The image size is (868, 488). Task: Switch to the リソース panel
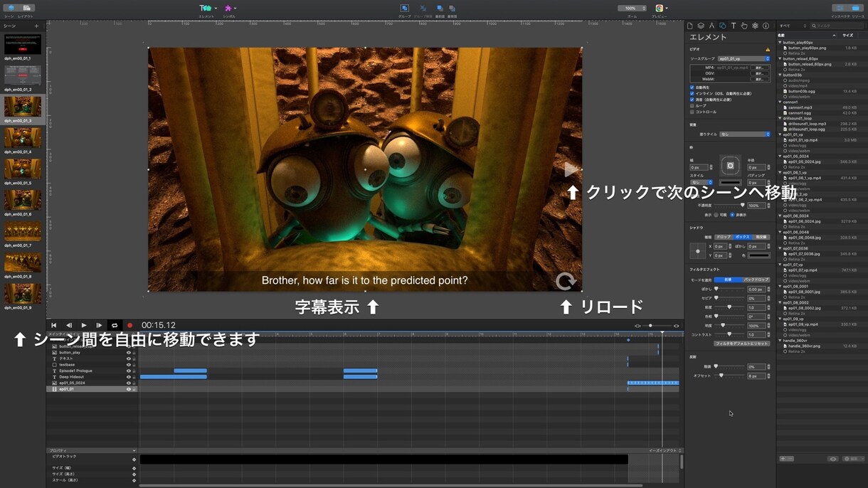pos(855,9)
